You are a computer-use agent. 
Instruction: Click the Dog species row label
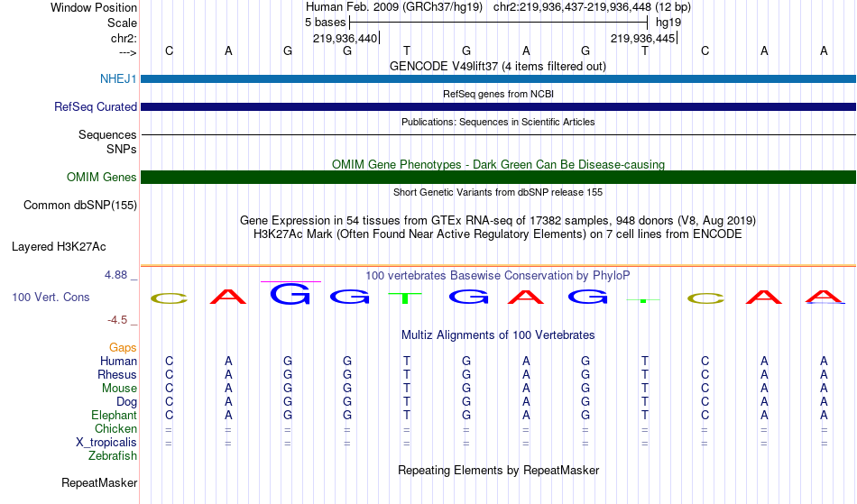126,402
